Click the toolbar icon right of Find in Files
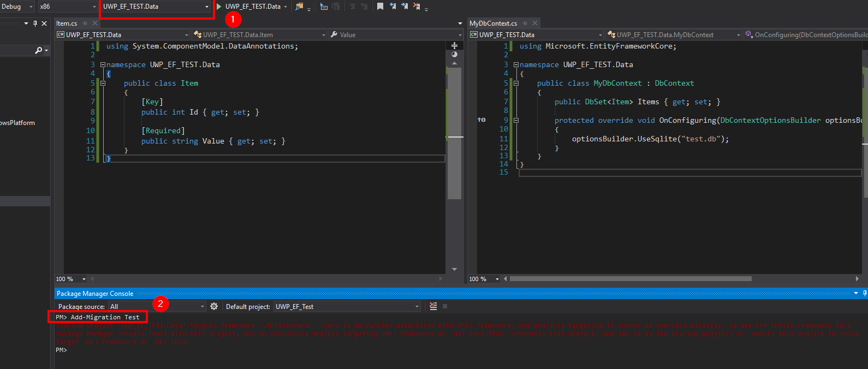The height and width of the screenshot is (369, 868). [324, 7]
